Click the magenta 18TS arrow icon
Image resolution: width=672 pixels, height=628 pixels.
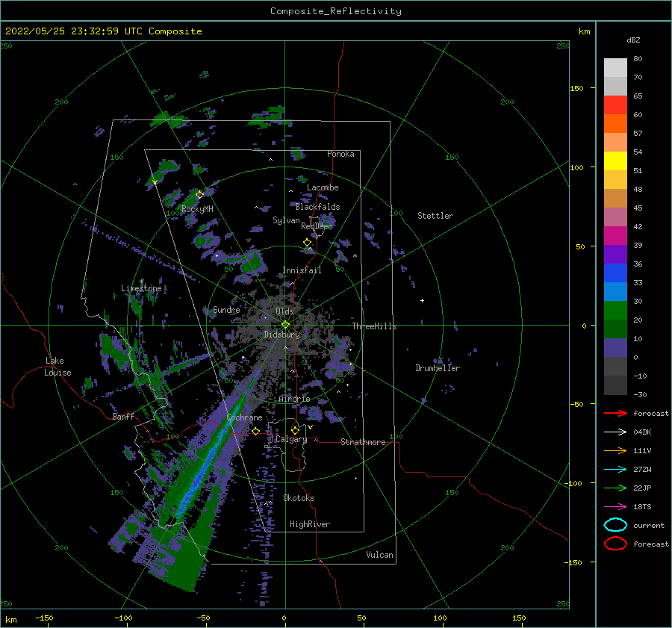[x=615, y=507]
